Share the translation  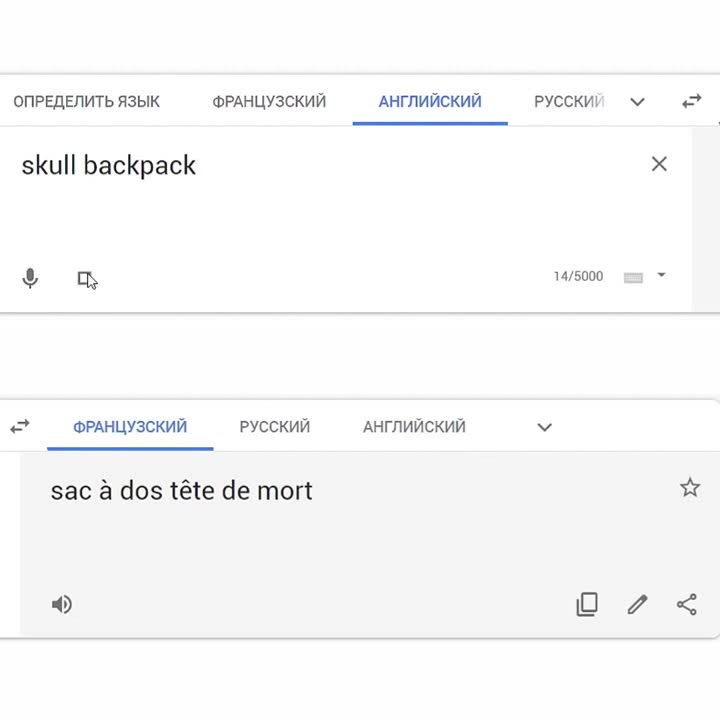(x=687, y=604)
